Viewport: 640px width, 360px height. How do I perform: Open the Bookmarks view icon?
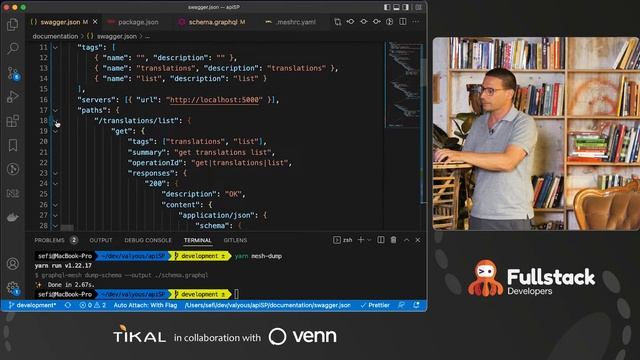(13, 145)
